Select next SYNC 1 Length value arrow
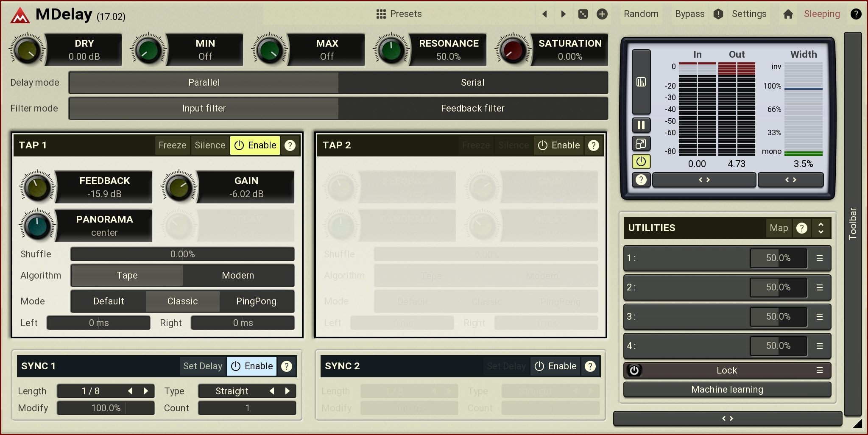The image size is (868, 435). pos(146,391)
